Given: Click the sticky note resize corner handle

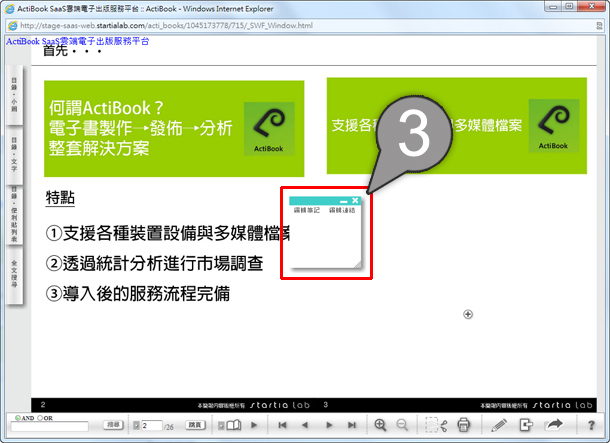Looking at the screenshot, I should [357, 264].
